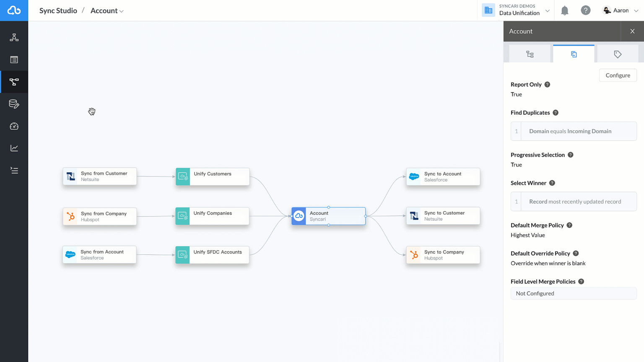Switch to the tag panel tab
Viewport: 644px width, 362px height.
click(618, 54)
